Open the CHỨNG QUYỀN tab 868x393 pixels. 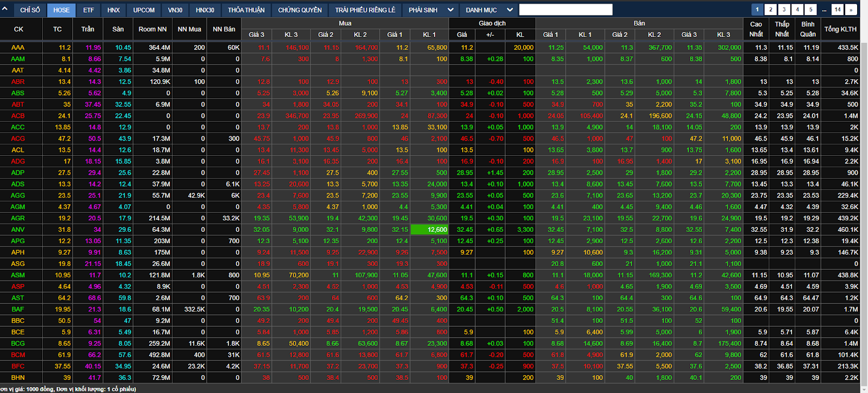[300, 10]
